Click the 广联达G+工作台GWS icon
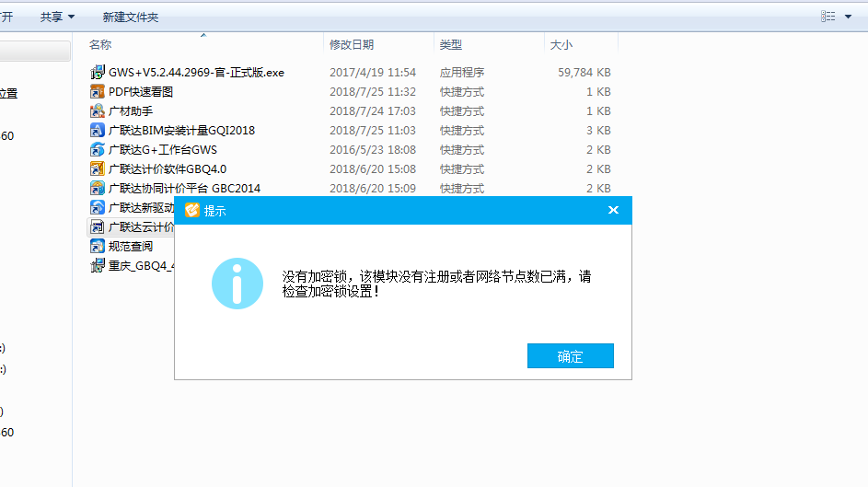Viewport: 868px width, 487px height. (x=97, y=149)
